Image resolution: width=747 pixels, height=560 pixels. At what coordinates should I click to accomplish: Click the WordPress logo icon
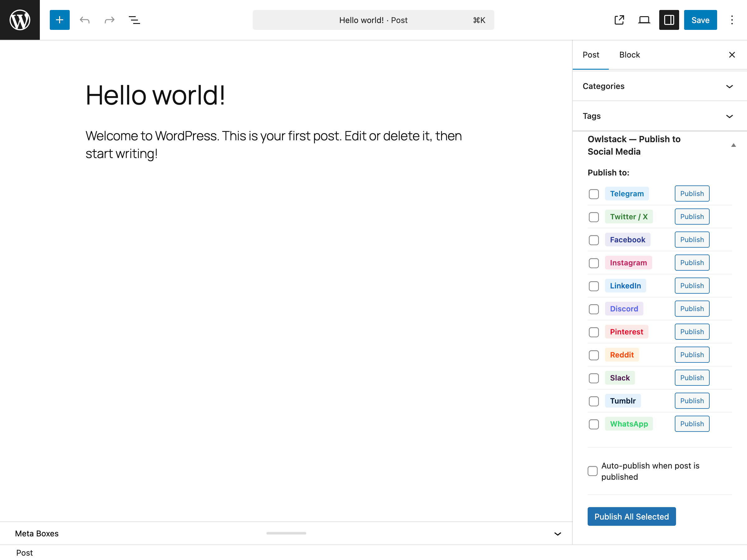20,20
